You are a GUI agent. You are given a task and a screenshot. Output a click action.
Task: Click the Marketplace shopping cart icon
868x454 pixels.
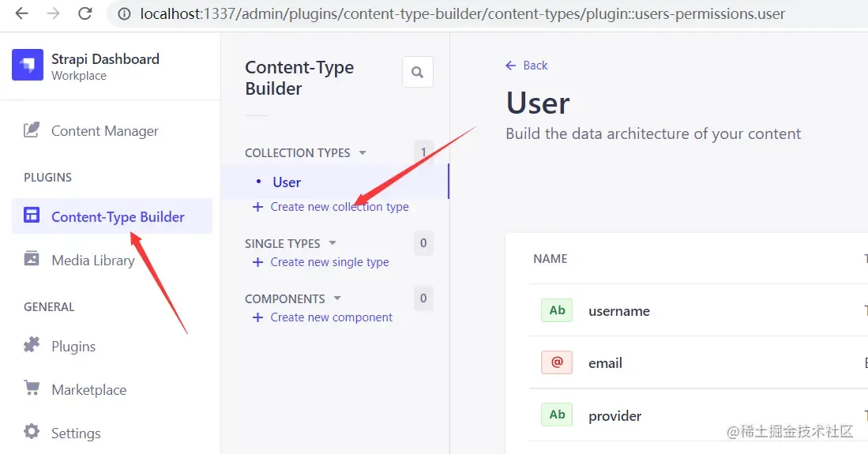pyautogui.click(x=32, y=388)
